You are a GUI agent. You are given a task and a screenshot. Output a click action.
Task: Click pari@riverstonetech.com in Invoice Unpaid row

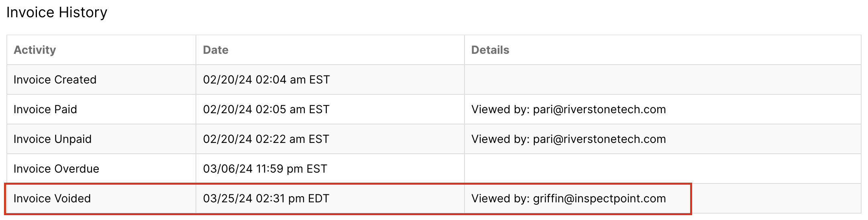tap(599, 139)
